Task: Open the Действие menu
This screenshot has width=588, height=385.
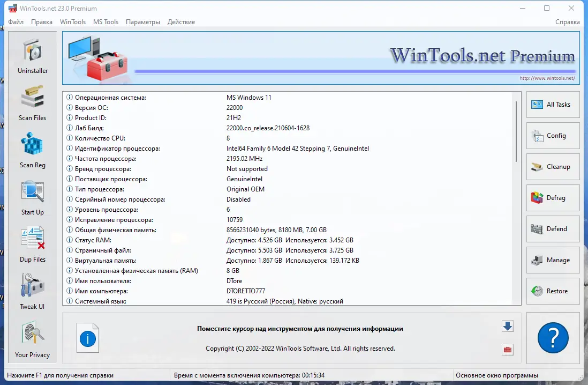Action: click(181, 22)
